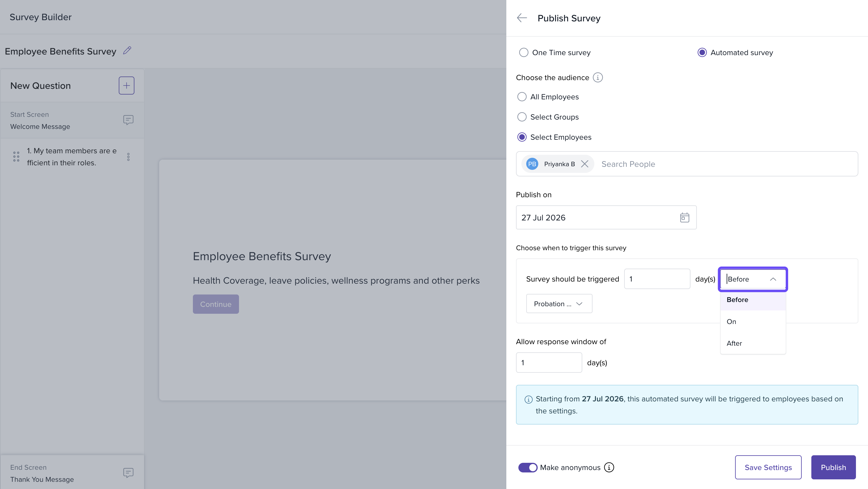Image resolution: width=868 pixels, height=489 pixels.
Task: Click the trigger days number field
Action: pyautogui.click(x=657, y=279)
